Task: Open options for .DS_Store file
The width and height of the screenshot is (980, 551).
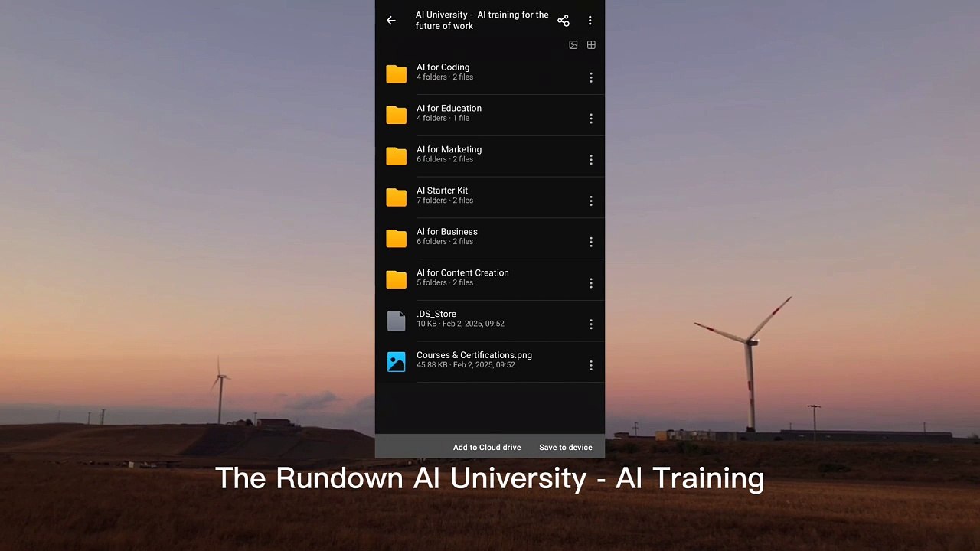Action: 591,324
